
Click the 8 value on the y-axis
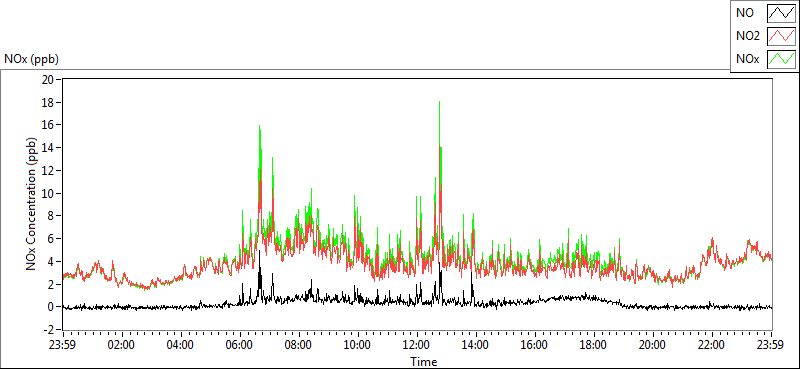[52, 216]
